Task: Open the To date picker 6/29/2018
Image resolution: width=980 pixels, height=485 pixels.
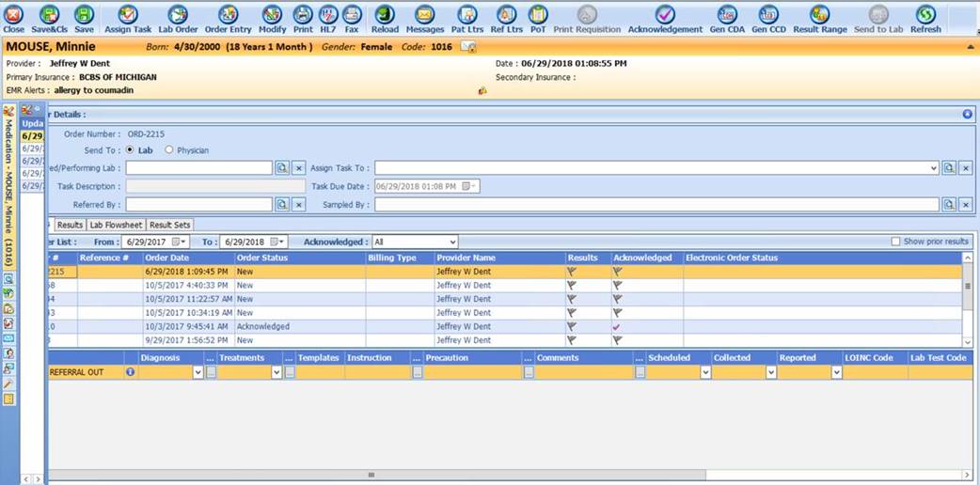Action: (x=275, y=242)
